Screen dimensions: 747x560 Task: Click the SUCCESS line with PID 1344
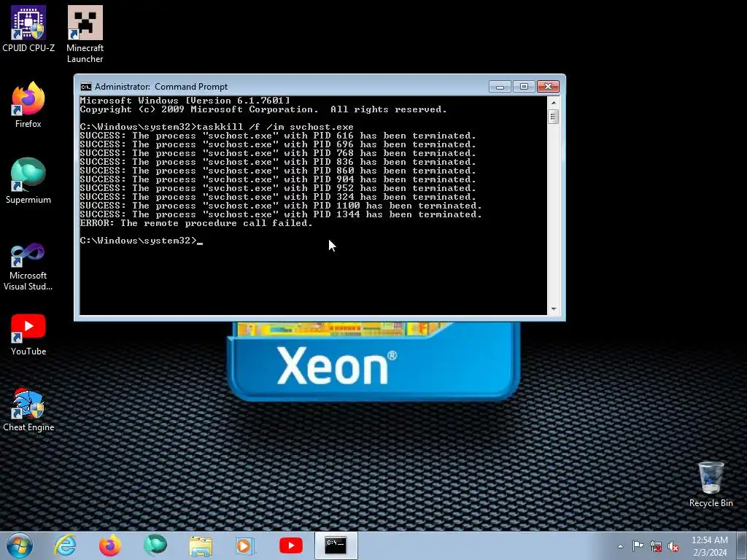(x=281, y=214)
